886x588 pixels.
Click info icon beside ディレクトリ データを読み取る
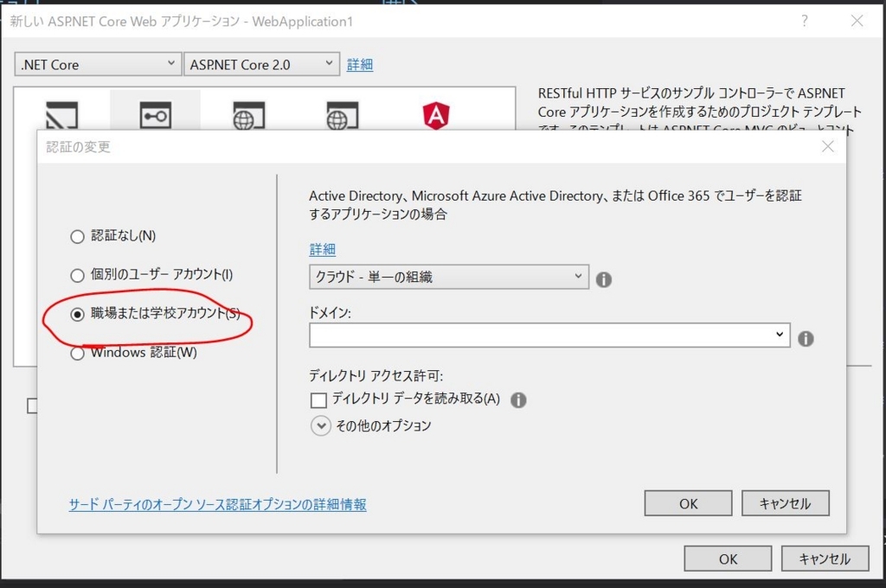click(518, 399)
